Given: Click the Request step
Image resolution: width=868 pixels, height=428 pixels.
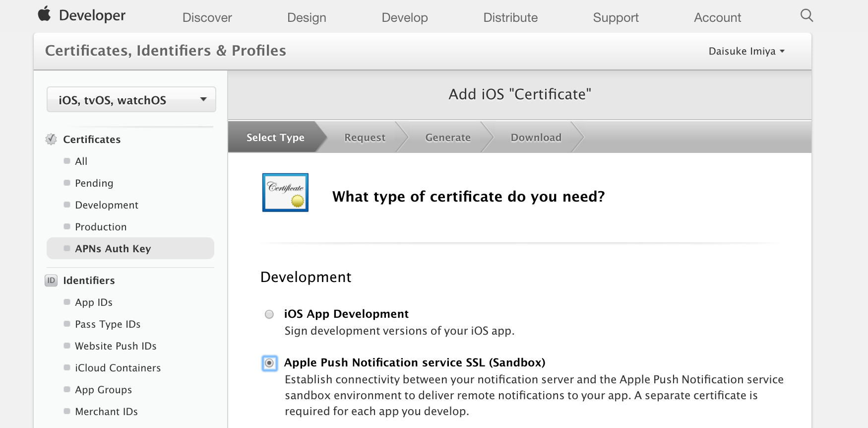Looking at the screenshot, I should pyautogui.click(x=365, y=138).
